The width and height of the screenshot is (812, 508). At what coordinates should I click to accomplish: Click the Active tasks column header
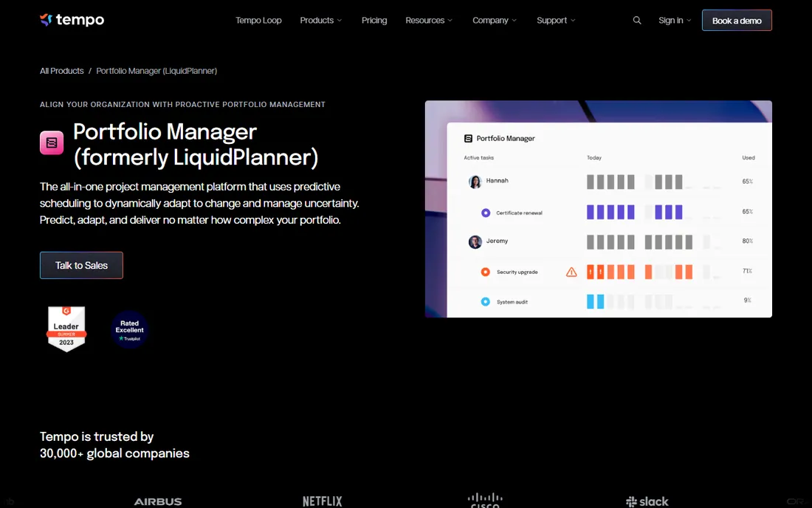click(x=478, y=157)
